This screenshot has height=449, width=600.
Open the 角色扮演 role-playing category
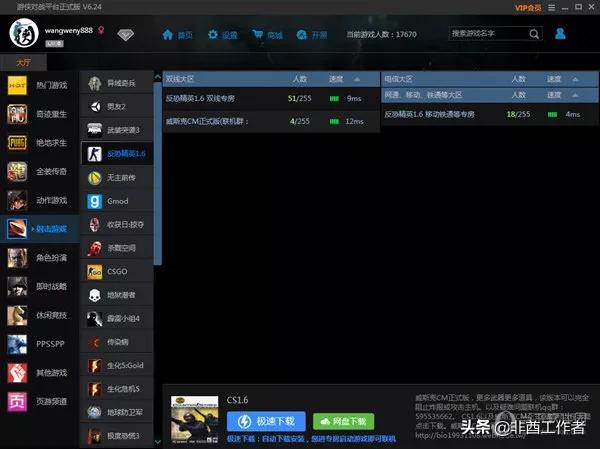[38, 258]
